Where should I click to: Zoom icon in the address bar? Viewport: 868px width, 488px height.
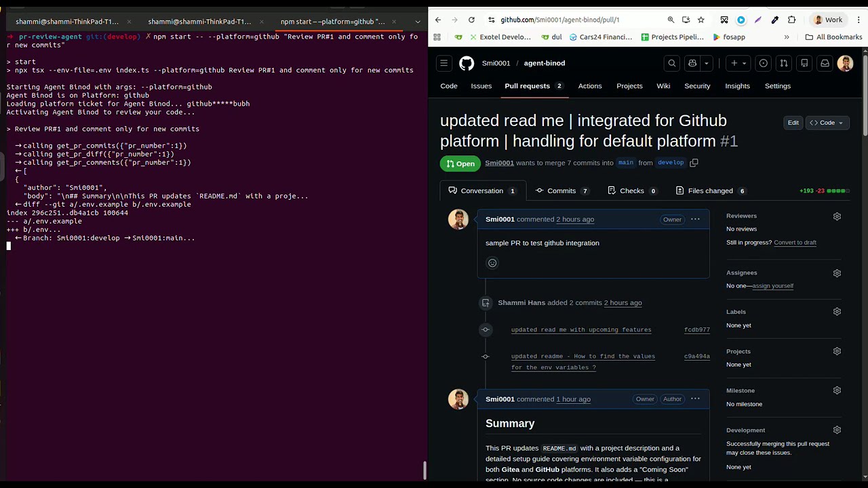click(x=671, y=20)
